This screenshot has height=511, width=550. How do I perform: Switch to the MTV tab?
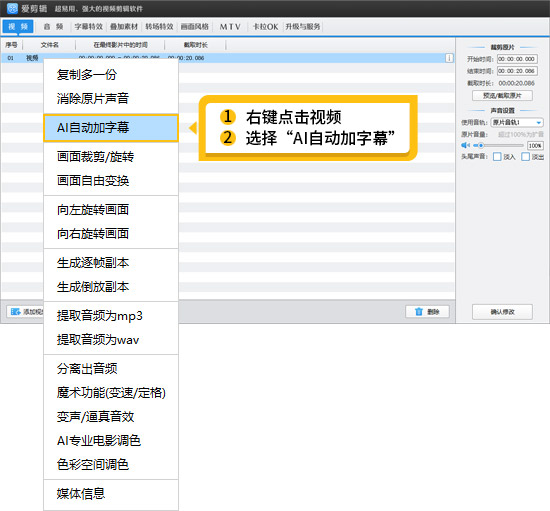(x=230, y=27)
